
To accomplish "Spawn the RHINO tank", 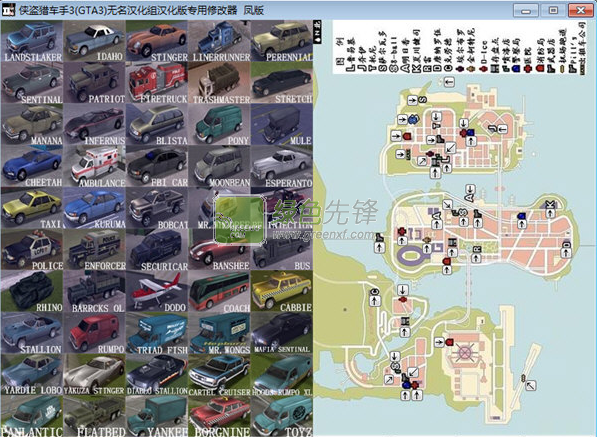I will pyautogui.click(x=32, y=292).
